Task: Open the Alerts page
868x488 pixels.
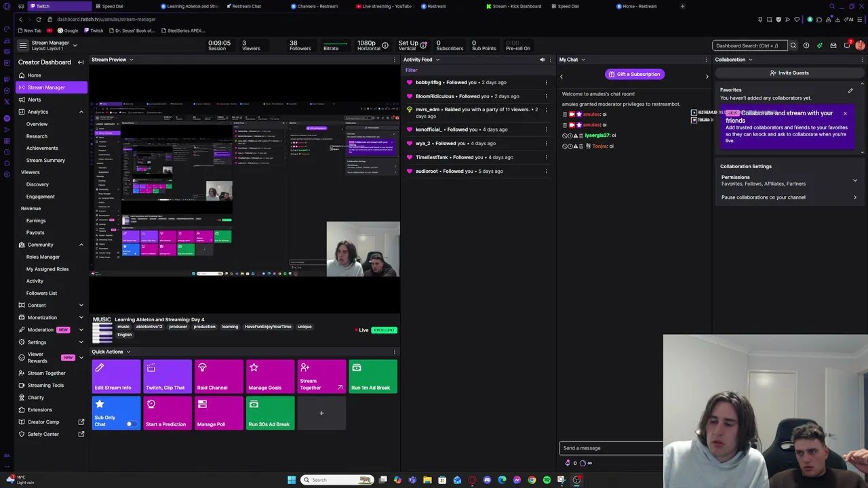Action: [x=52, y=100]
